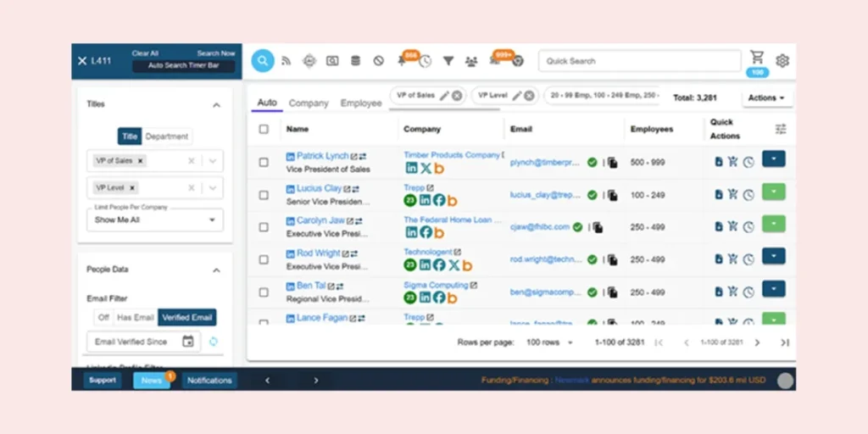Click Trepp's Facebook icon in Lucius Clay row
Image resolution: width=868 pixels, height=434 pixels.
(438, 201)
